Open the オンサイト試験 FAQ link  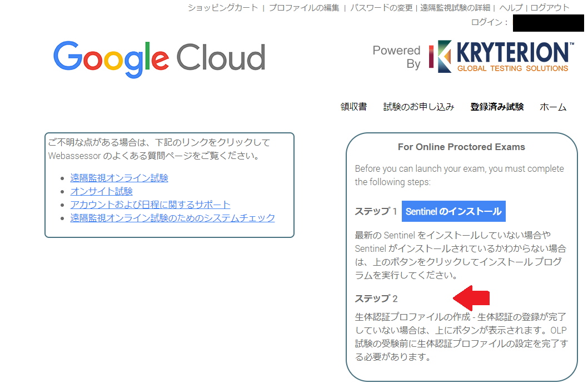click(101, 191)
